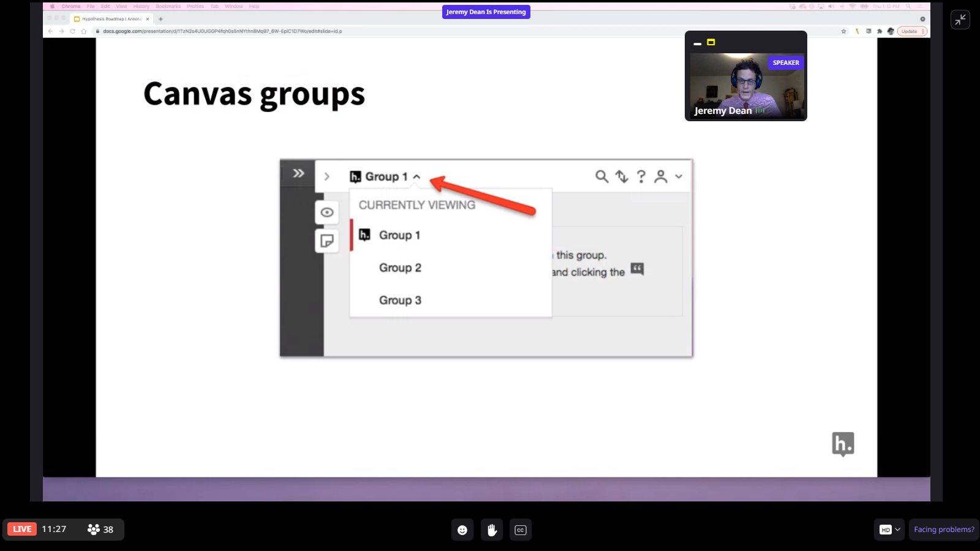
Task: Click the "Facing problems?" link
Action: pyautogui.click(x=944, y=530)
